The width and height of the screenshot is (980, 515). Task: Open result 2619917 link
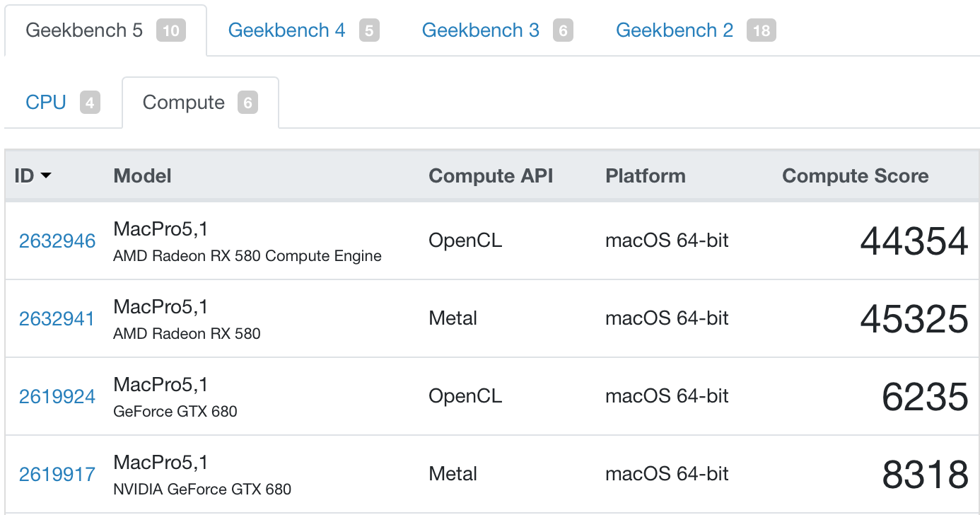(57, 474)
